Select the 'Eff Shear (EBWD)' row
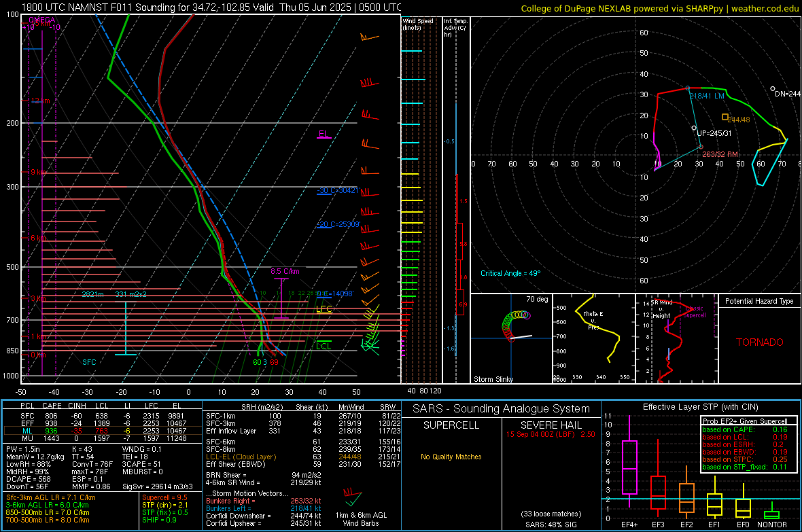 pos(303,464)
